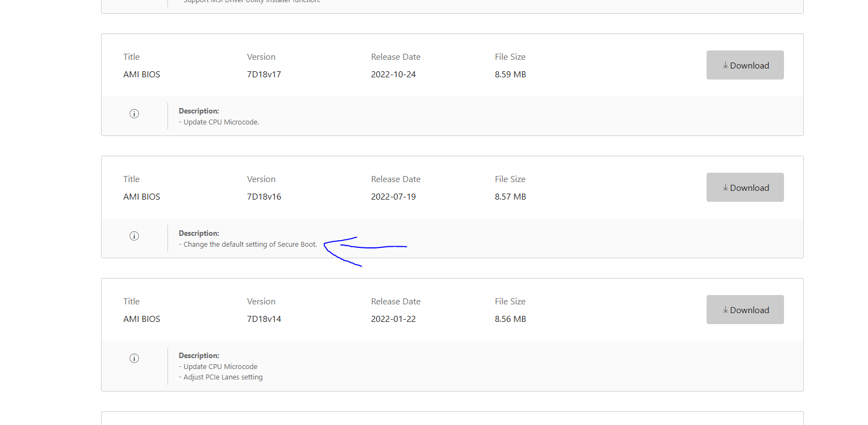Click the Release Date header in 7D18v17 card
Screen dimensions: 868x425
[x=396, y=57]
